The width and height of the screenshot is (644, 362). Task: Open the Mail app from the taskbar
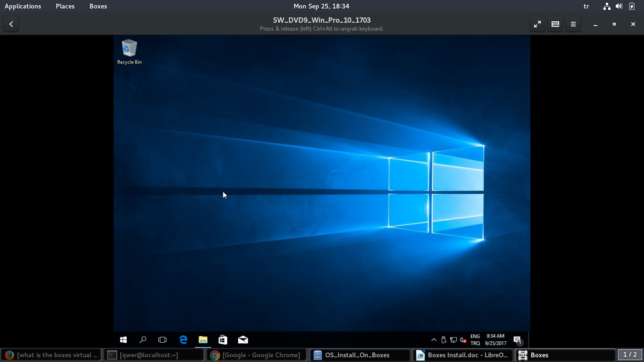[243, 340]
